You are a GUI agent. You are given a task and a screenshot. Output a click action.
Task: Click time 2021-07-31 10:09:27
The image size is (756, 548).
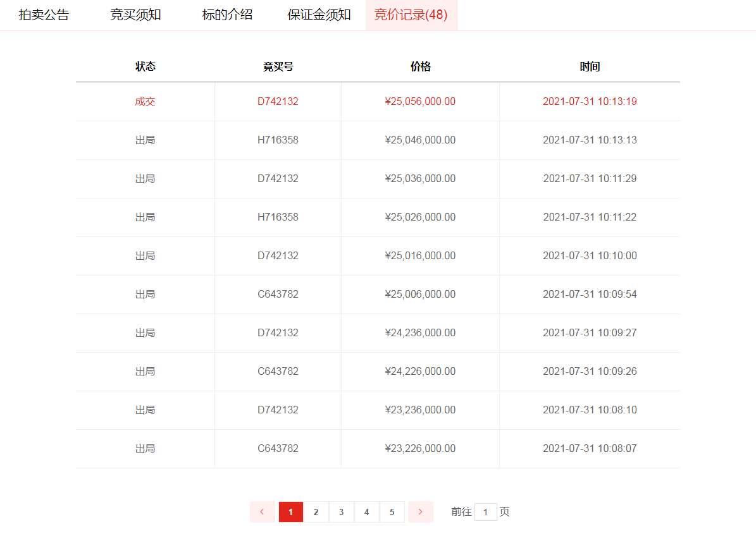(x=590, y=332)
